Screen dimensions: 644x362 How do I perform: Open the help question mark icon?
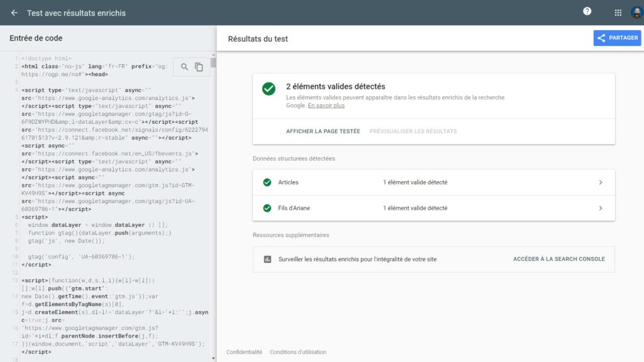[587, 11]
